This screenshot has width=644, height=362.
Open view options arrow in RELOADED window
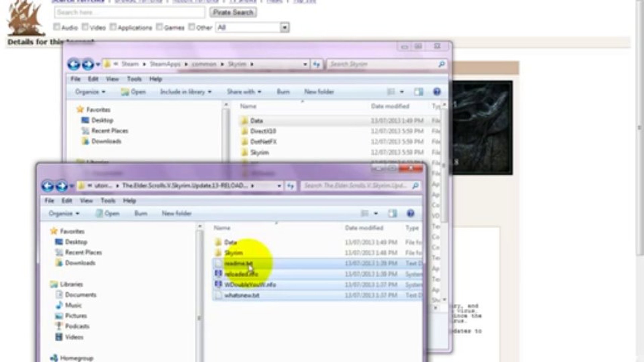[x=376, y=213]
